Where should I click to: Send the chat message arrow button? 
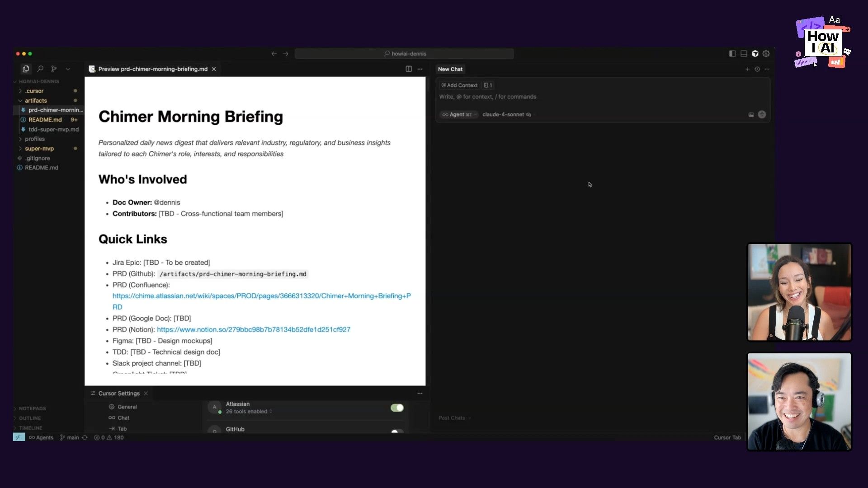click(x=762, y=115)
